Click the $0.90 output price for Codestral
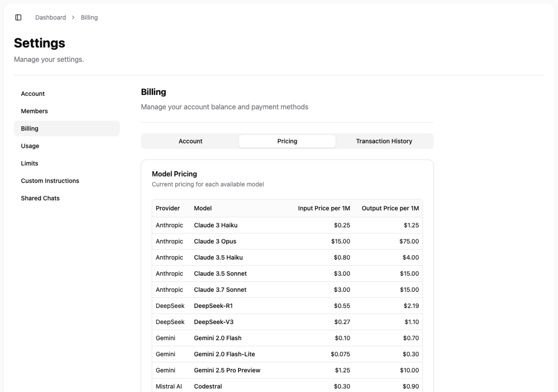Viewport: 558px width, 392px height. [411, 386]
